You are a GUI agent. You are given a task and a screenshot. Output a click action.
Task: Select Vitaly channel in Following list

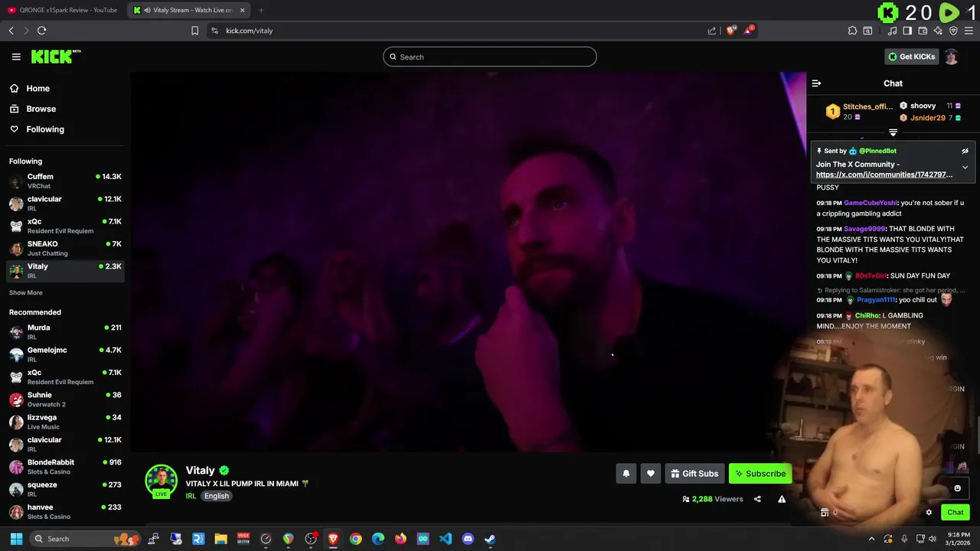pyautogui.click(x=65, y=271)
